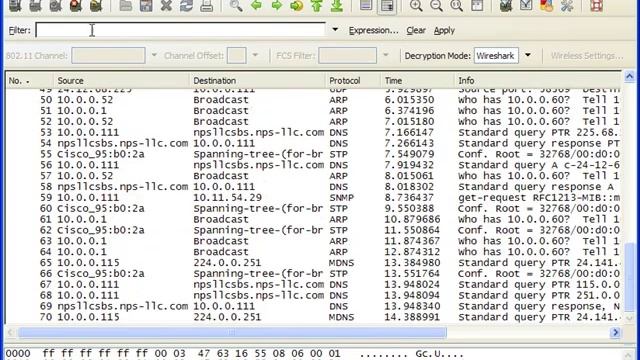Find a packet with magnifier icon
Screen dimensions: 640x360
pos(236,5)
